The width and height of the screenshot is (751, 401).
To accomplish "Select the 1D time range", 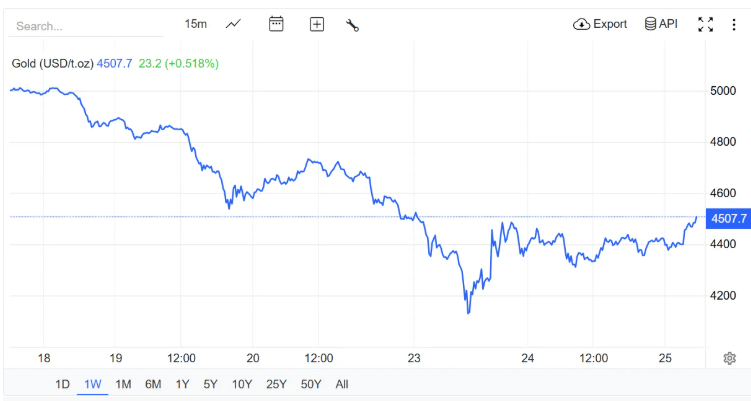I will point(62,384).
